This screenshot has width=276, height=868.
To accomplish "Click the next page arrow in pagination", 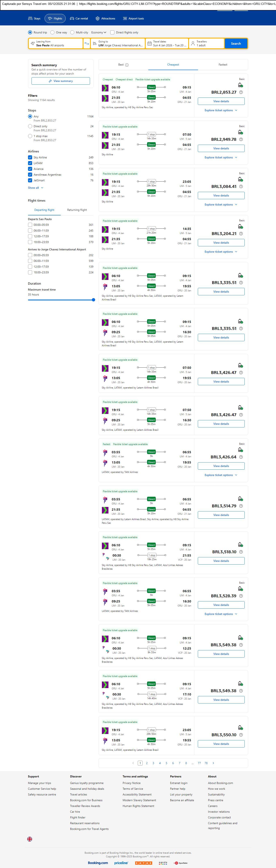I will [x=213, y=763].
